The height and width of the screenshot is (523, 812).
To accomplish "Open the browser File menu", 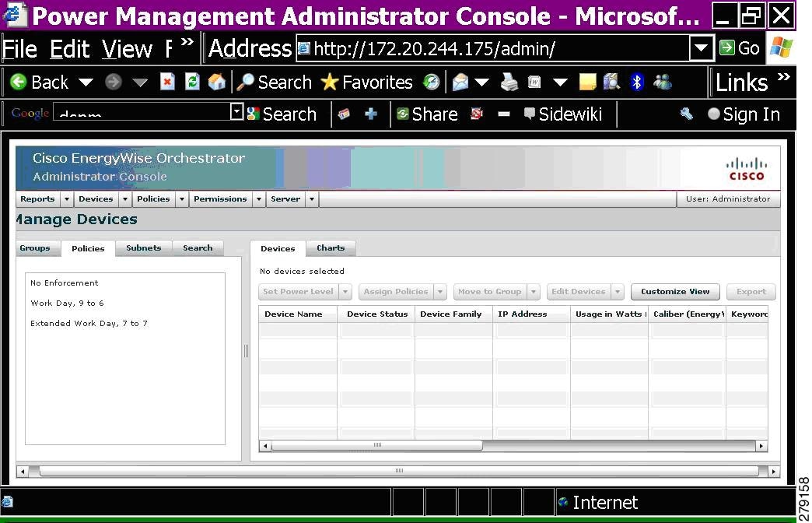I will click(x=19, y=49).
